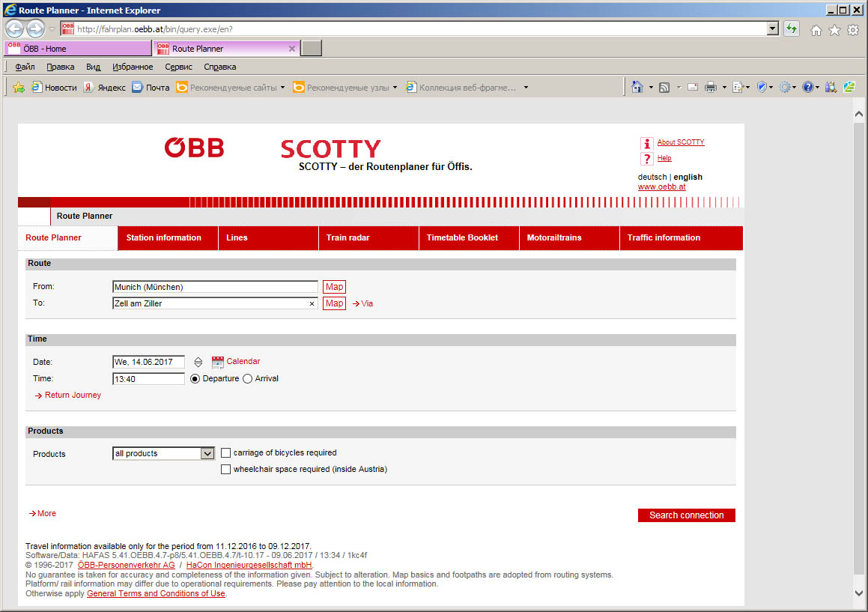
Task: Open the Избранное menu
Action: pyautogui.click(x=133, y=67)
